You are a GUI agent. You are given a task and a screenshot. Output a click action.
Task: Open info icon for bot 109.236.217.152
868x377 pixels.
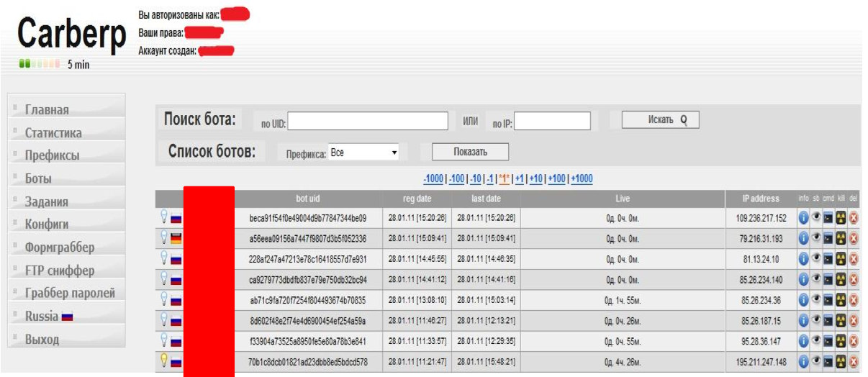804,218
